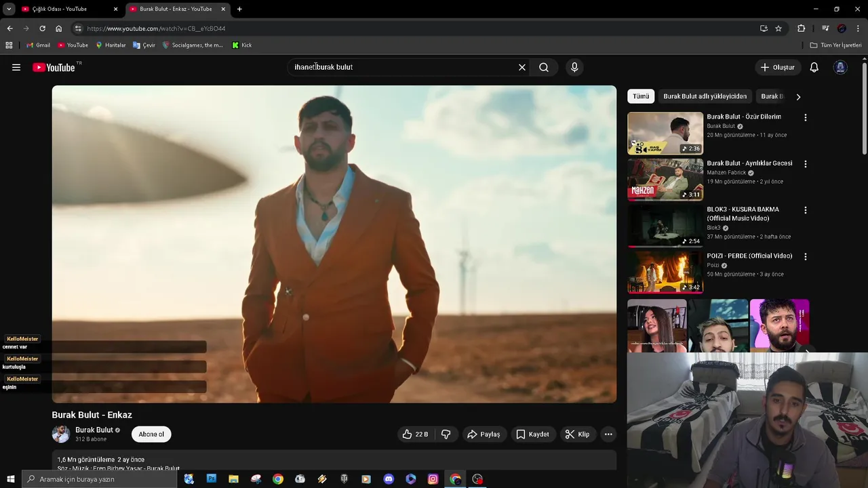
Task: Open Windows Start menu
Action: point(10,479)
